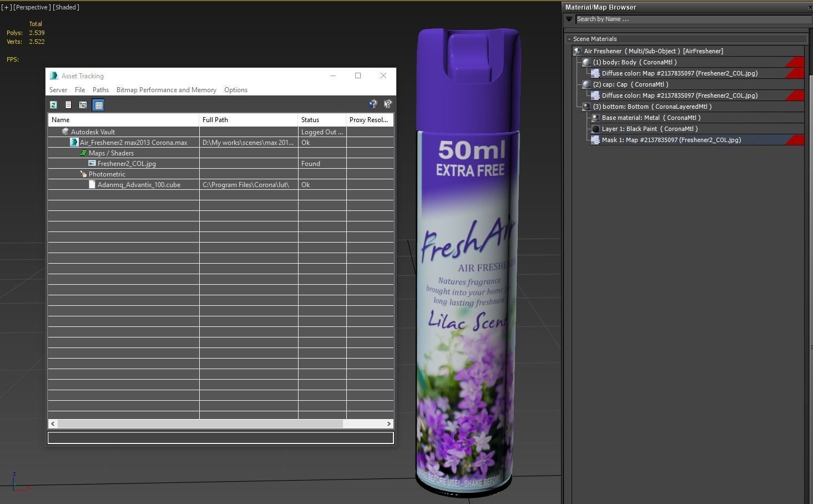Select the Photometric row
The image size is (813, 504).
click(x=221, y=174)
